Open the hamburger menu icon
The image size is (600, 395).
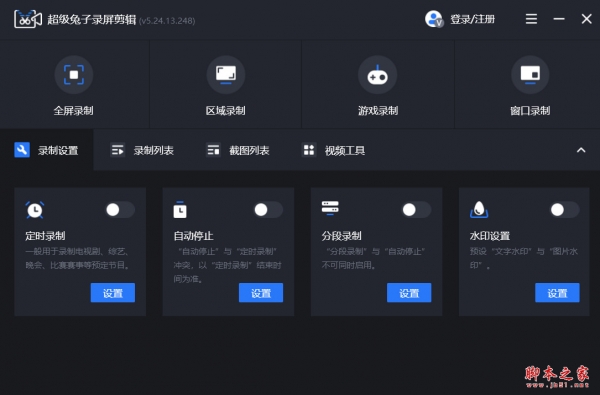coord(531,19)
